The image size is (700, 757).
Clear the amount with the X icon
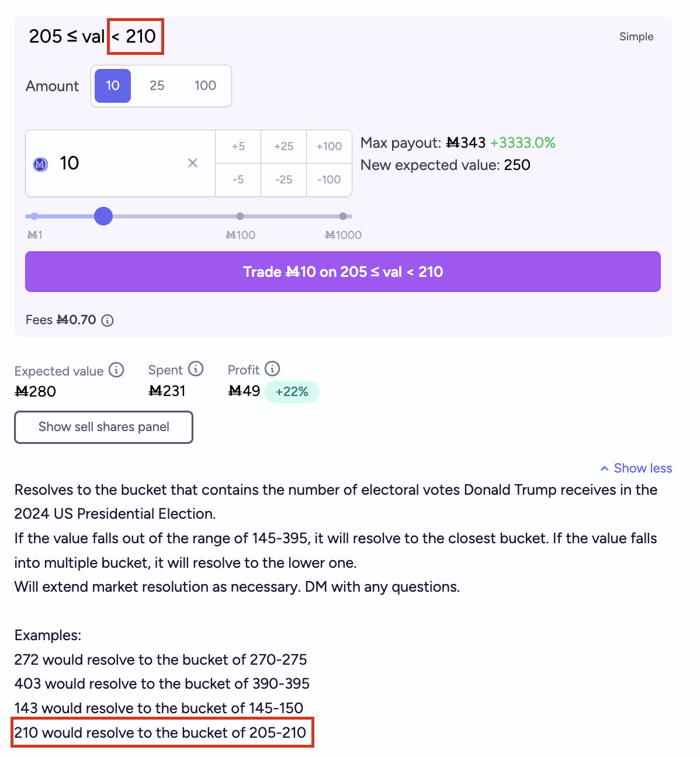click(193, 163)
